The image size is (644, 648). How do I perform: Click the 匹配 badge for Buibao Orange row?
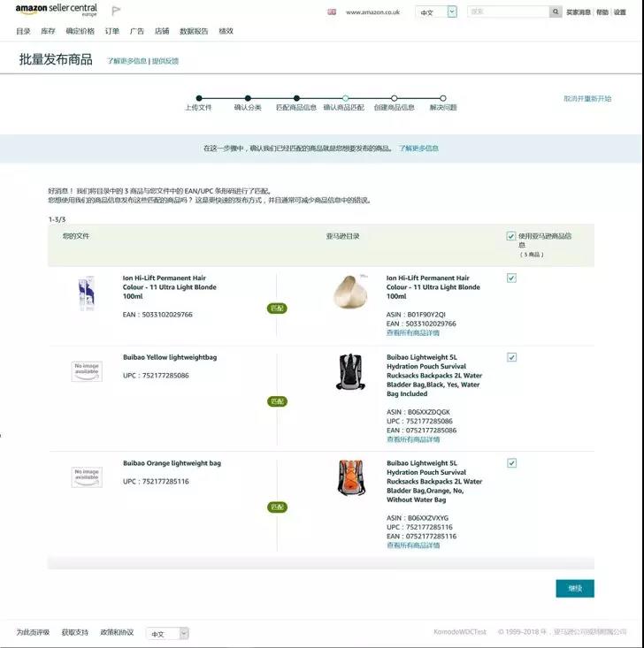coord(277,507)
